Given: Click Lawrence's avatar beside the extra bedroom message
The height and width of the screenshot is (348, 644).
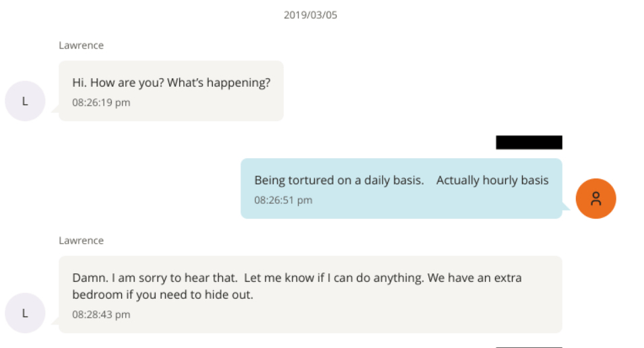Looking at the screenshot, I should coord(25,313).
